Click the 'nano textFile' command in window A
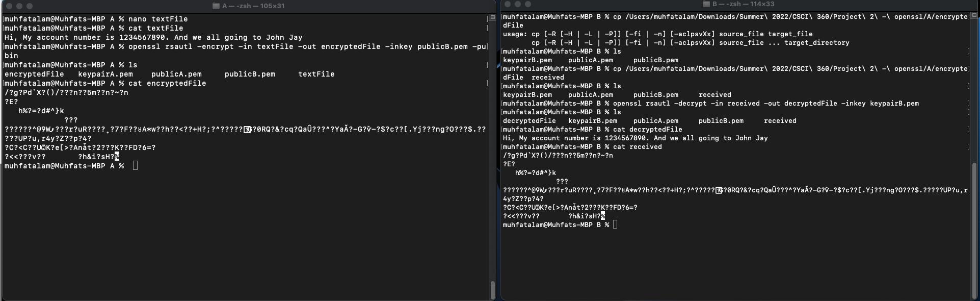Screen dimensions: 980x301 tap(158, 19)
